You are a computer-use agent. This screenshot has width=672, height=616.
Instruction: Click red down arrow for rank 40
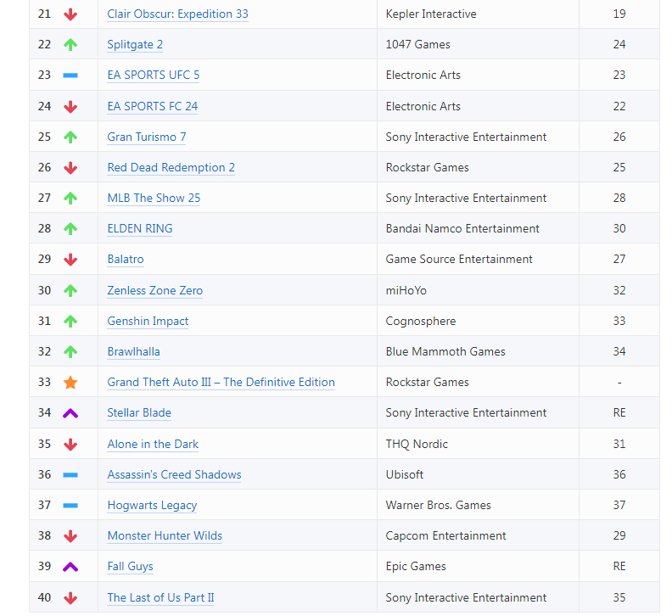[70, 598]
